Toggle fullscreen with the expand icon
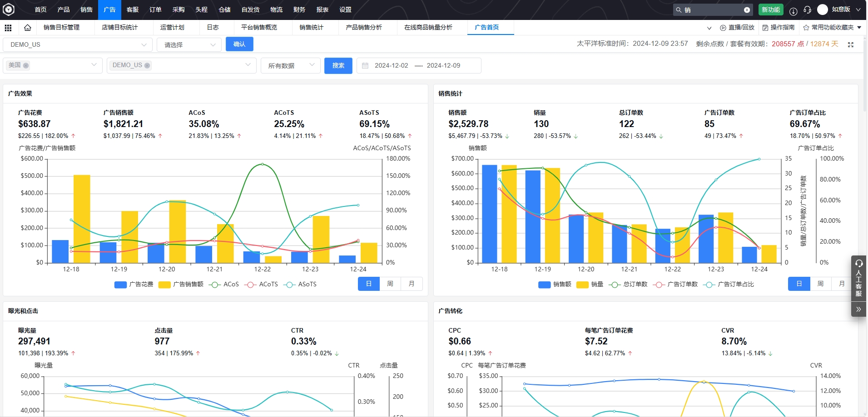The height and width of the screenshot is (417, 868). 851,44
